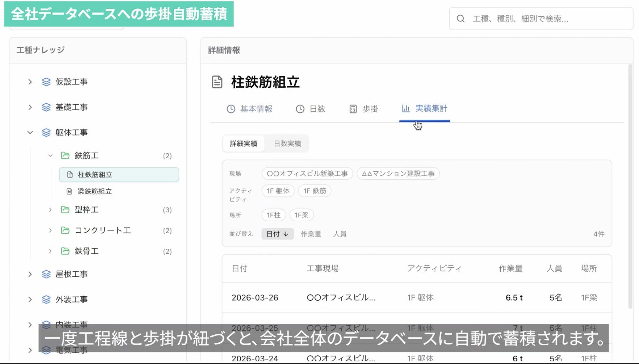Image resolution: width=639 pixels, height=364 pixels.
Task: Click the document icon beside 梁鉄筋組立
Action: coord(69,191)
